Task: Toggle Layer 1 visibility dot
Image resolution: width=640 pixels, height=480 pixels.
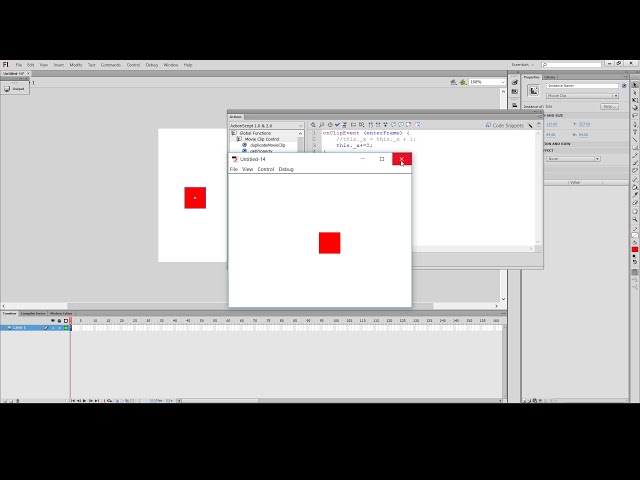Action: [53, 328]
